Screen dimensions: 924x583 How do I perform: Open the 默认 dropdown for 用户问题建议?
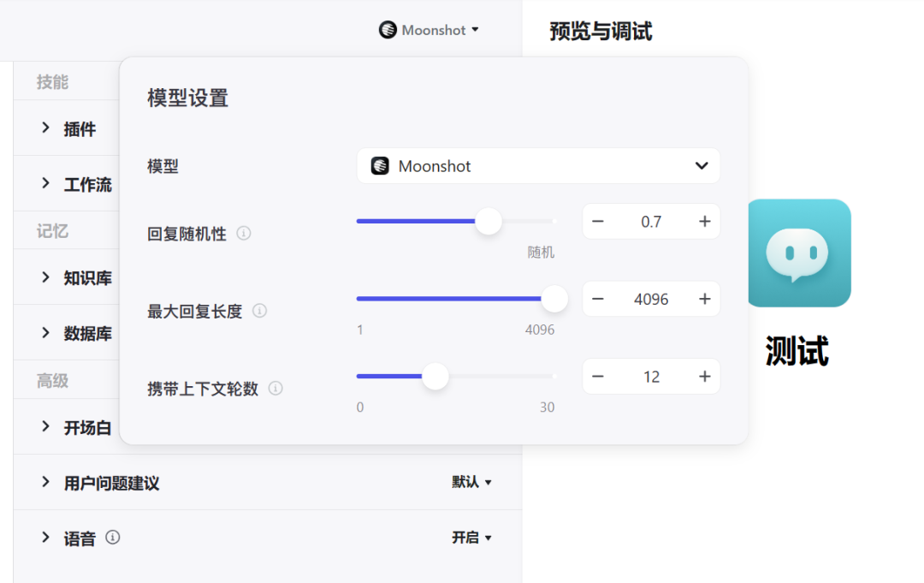click(x=471, y=482)
